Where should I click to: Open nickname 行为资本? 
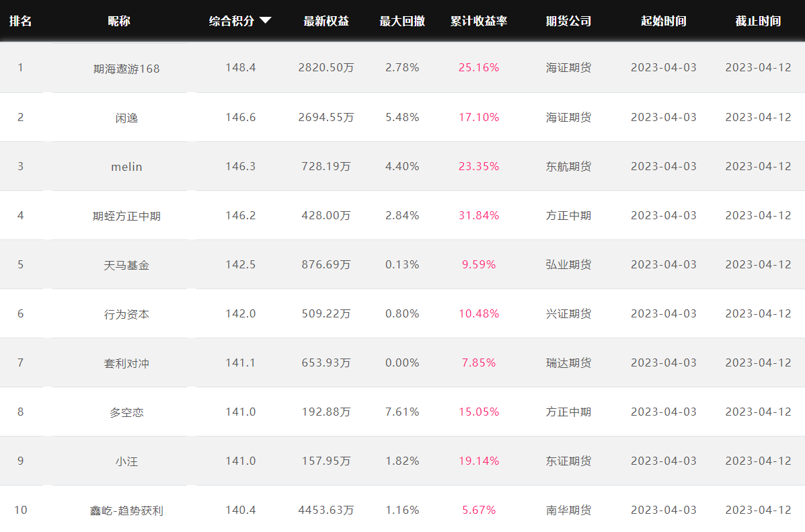point(126,314)
